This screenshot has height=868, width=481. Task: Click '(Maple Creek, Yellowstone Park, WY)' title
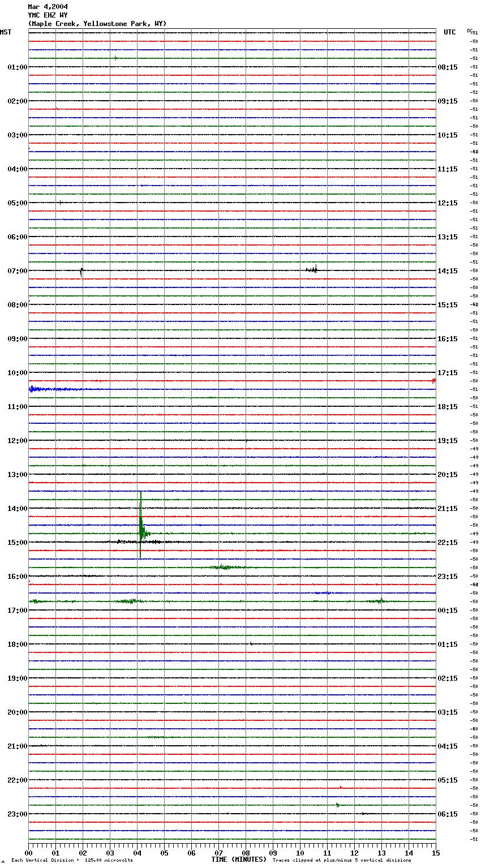point(97,24)
